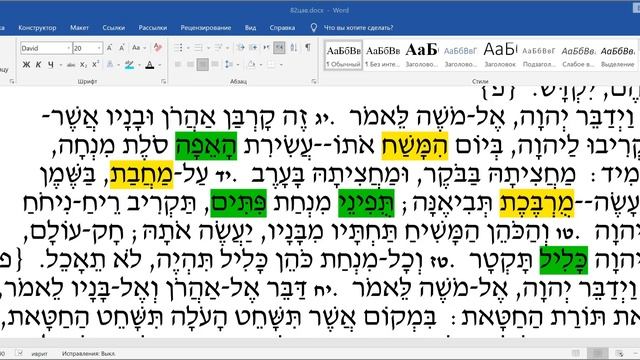Viewport: 640px width, 360px height.
Task: Apply subscript formatting (X₂)
Action: point(83,64)
